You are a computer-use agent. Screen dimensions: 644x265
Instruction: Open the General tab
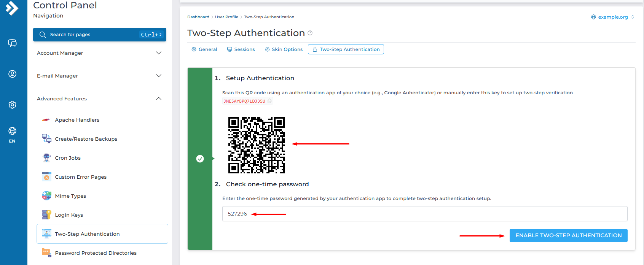pyautogui.click(x=204, y=49)
